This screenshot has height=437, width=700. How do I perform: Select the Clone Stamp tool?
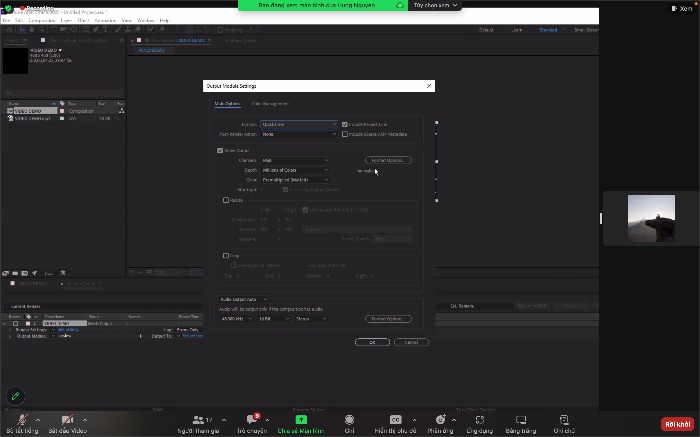pos(128,29)
